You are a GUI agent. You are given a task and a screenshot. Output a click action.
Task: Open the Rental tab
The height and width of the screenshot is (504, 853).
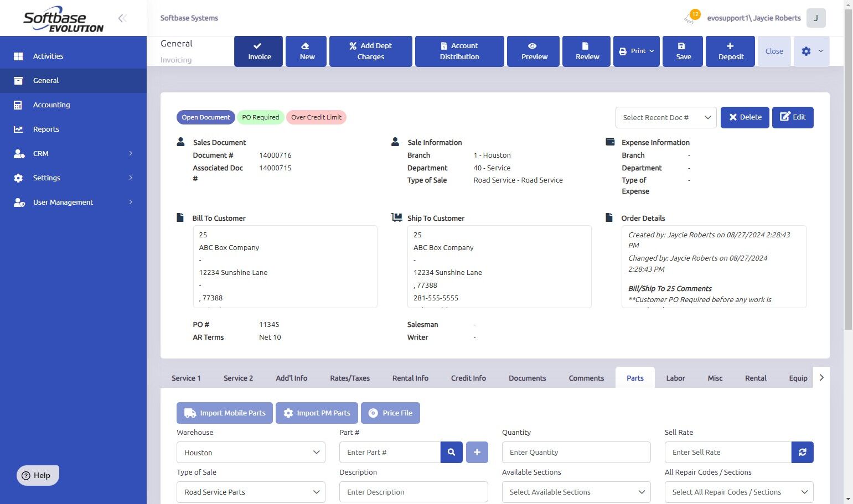coord(756,378)
